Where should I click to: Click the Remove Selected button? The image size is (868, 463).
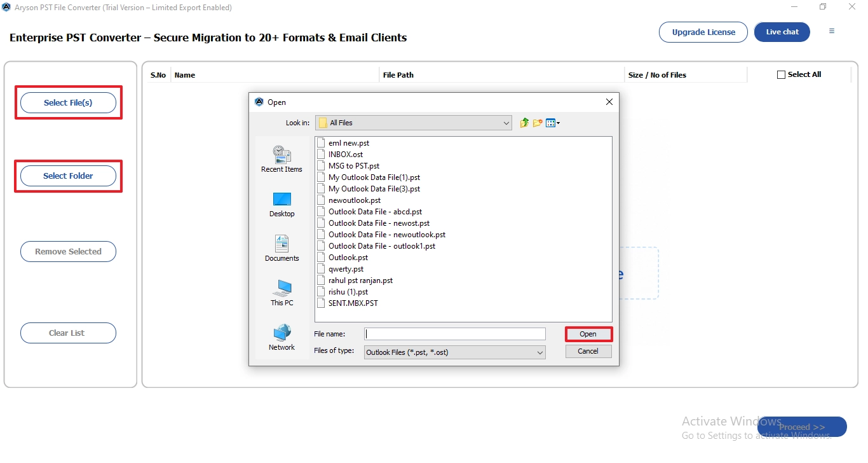click(68, 251)
